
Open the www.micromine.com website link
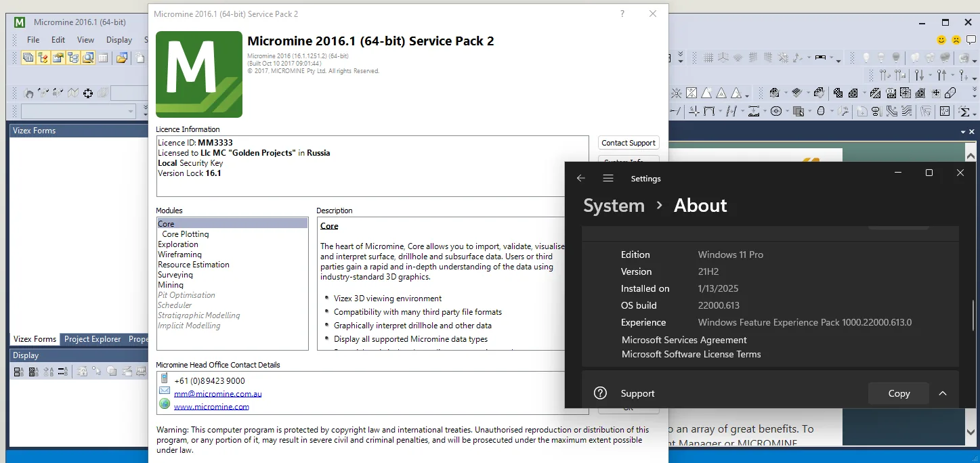[211, 407]
